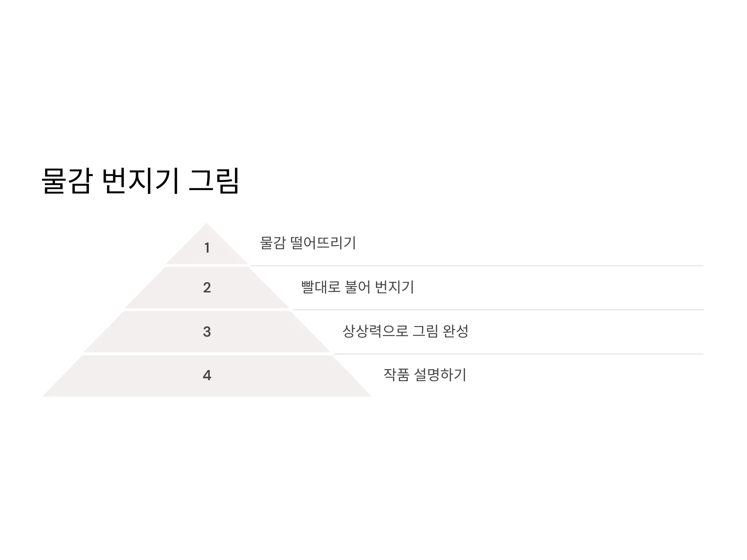This screenshot has width=747, height=560.
Task: Select the divider line beneath "빨대로 불어 번지기"
Action: click(x=498, y=310)
